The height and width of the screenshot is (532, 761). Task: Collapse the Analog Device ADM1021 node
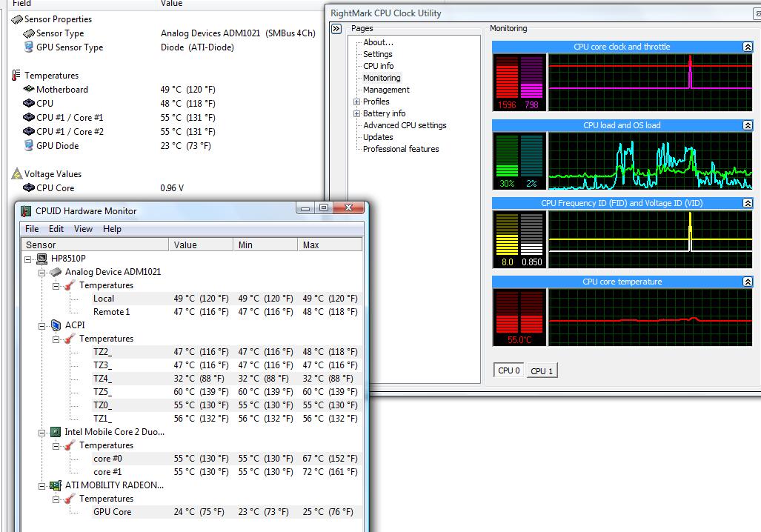tap(41, 273)
